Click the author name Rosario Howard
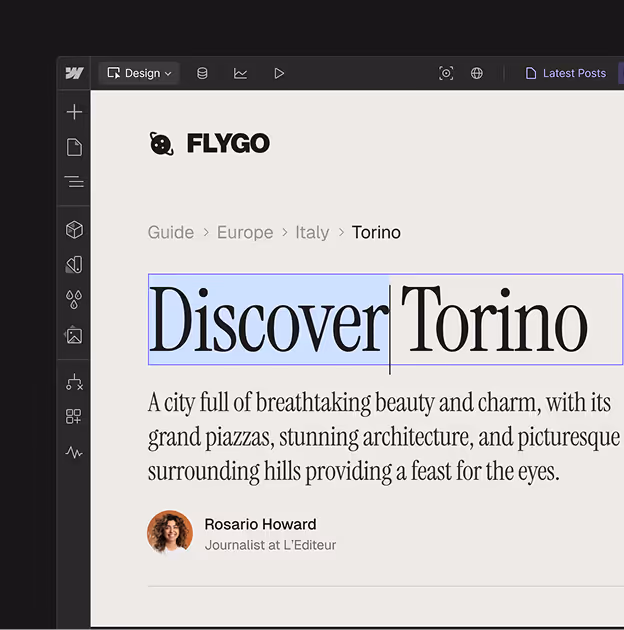This screenshot has height=630, width=624. [x=260, y=524]
